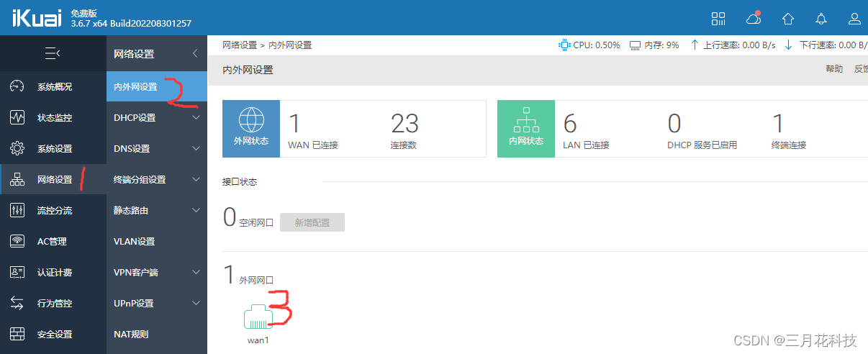
Task: Click the 内网状态 network tile
Action: coord(526,129)
